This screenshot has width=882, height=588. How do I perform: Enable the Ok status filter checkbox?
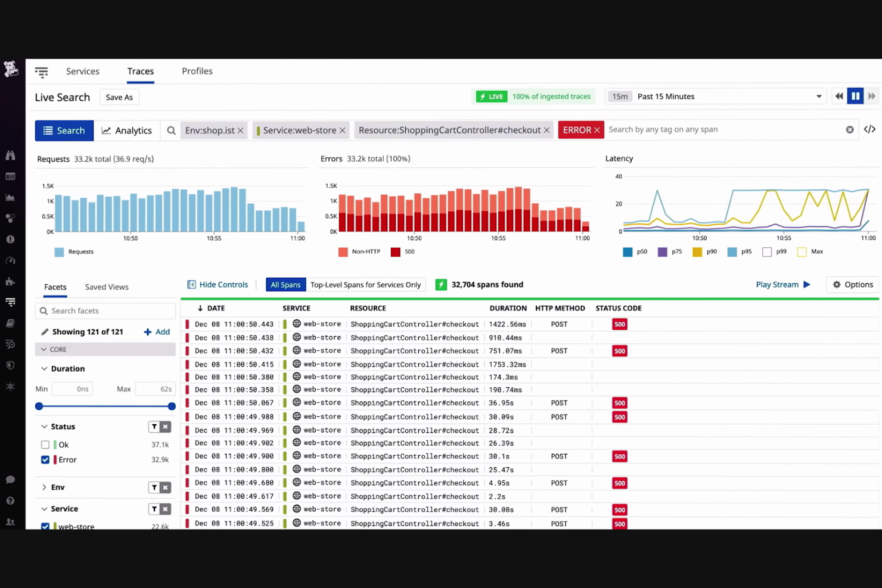(x=45, y=444)
